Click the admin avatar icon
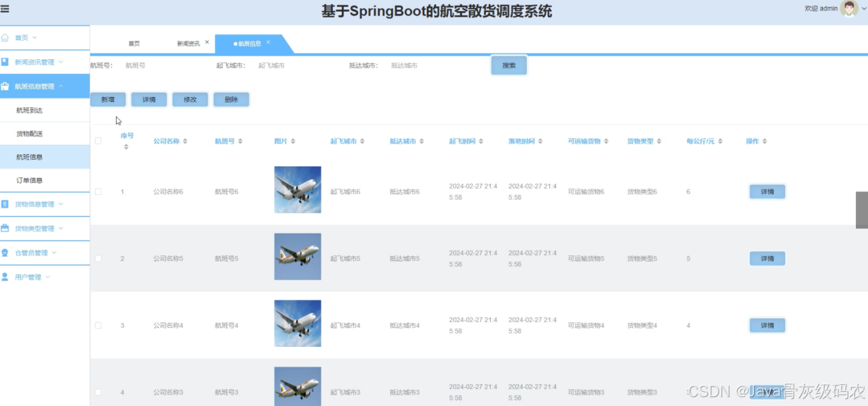This screenshot has height=406, width=868. coord(849,8)
